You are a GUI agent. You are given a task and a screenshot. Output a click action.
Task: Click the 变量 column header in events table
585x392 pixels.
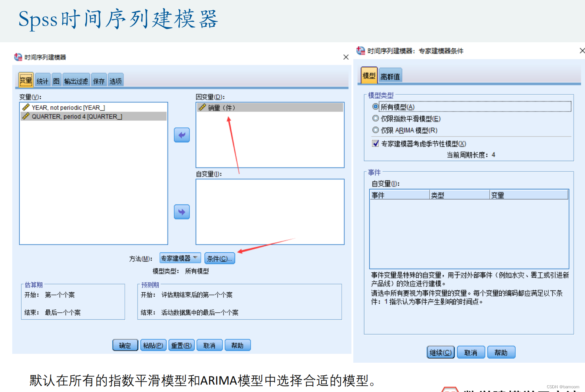(529, 195)
